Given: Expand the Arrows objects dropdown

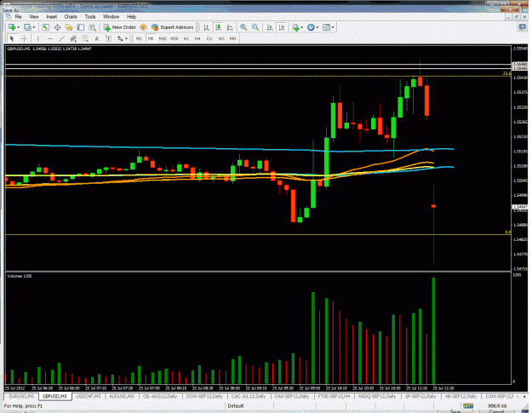Looking at the screenshot, I should click(126, 38).
